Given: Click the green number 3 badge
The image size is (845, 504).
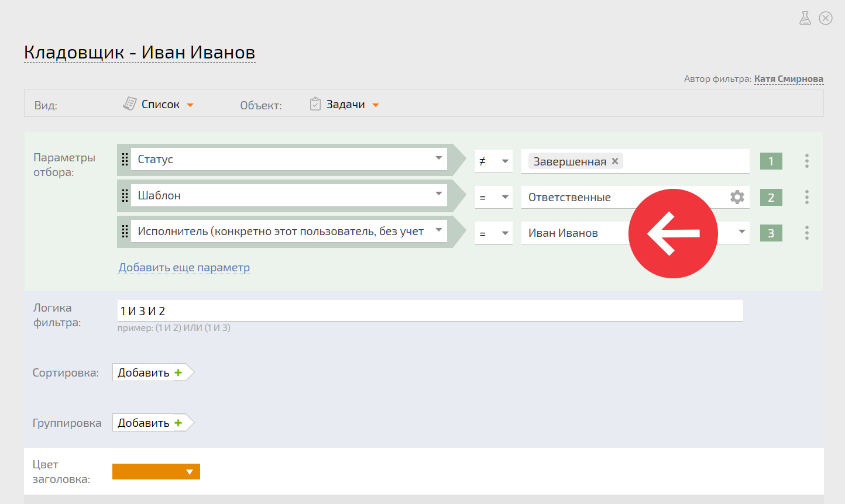Looking at the screenshot, I should tap(771, 233).
